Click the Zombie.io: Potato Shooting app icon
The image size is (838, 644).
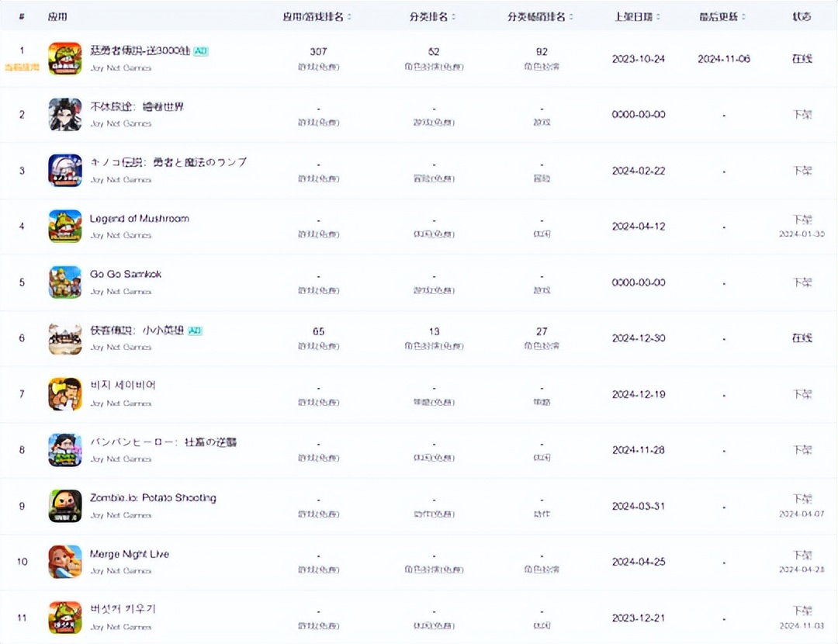[x=64, y=505]
